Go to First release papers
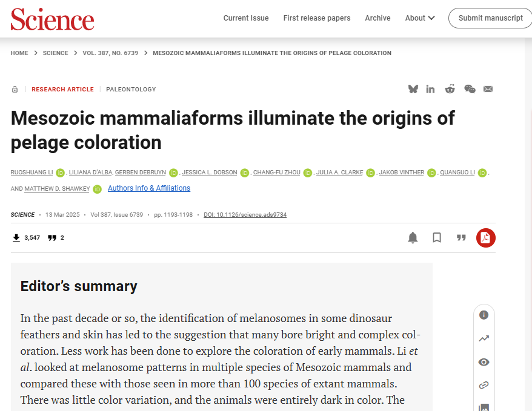Image resolution: width=532 pixels, height=411 pixels. (x=317, y=18)
